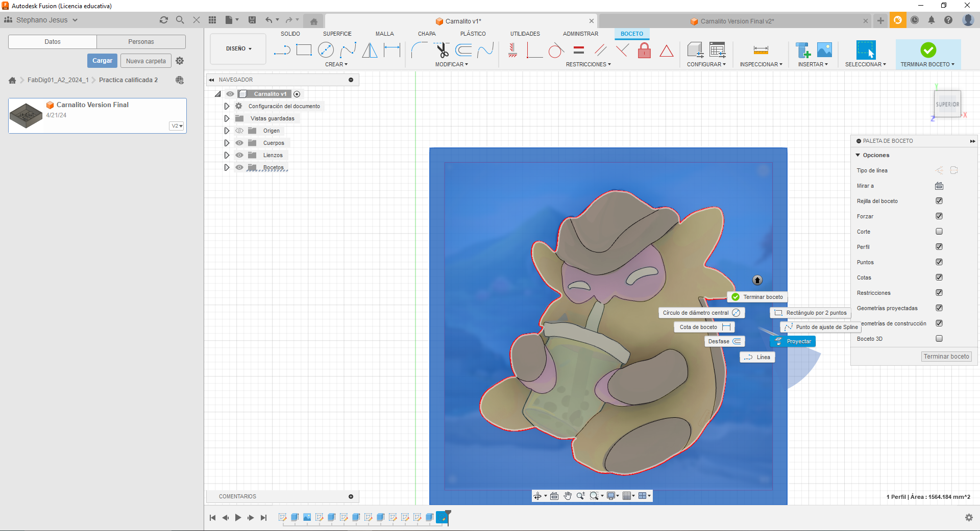Screen dimensions: 980x531
Task: Toggle the Forzar checkbox
Action: [939, 216]
